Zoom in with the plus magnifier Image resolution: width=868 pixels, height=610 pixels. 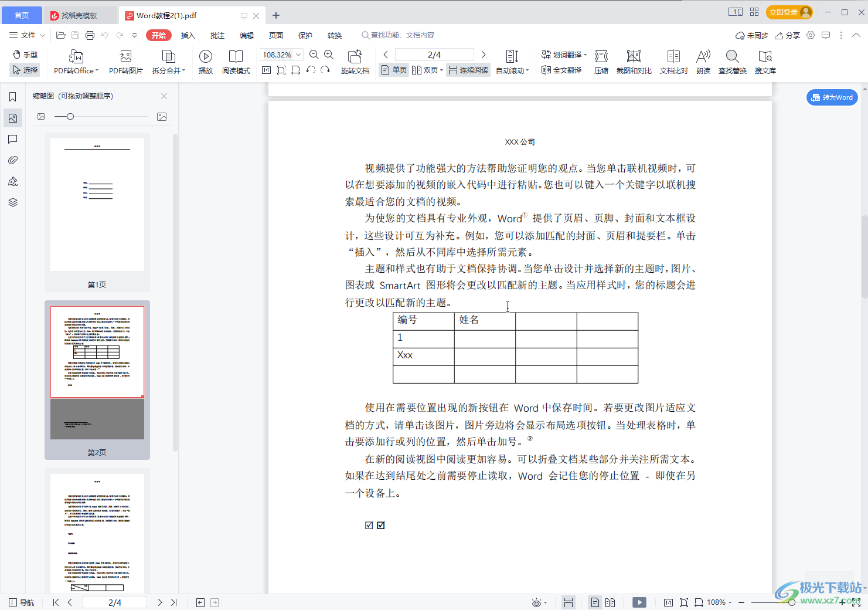pyautogui.click(x=329, y=55)
